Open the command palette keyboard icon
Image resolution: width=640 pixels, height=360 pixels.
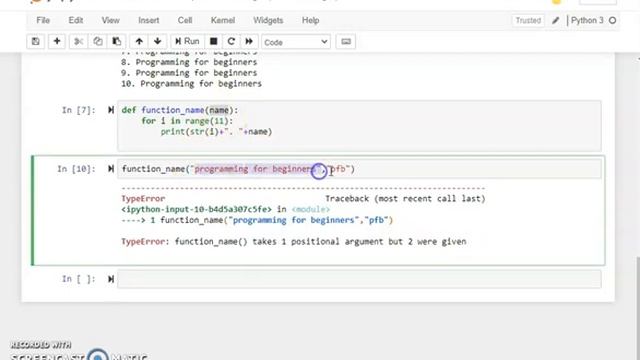coord(346,42)
